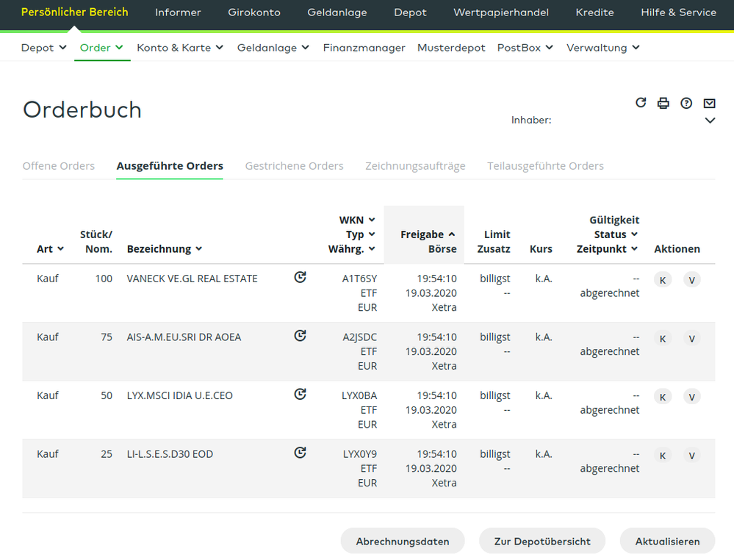Click the Zur Depotübersicht button
This screenshot has width=734, height=560.
[x=542, y=541]
